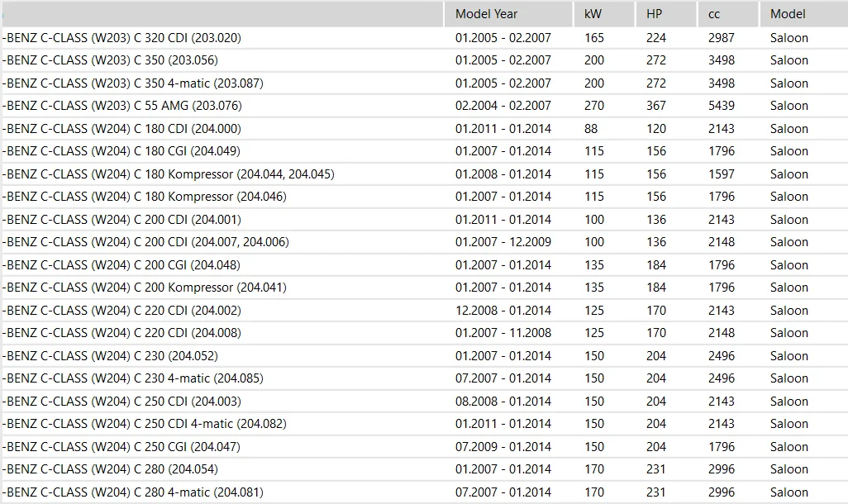Sort by the HP column header
This screenshot has height=504, width=848.
[665, 14]
